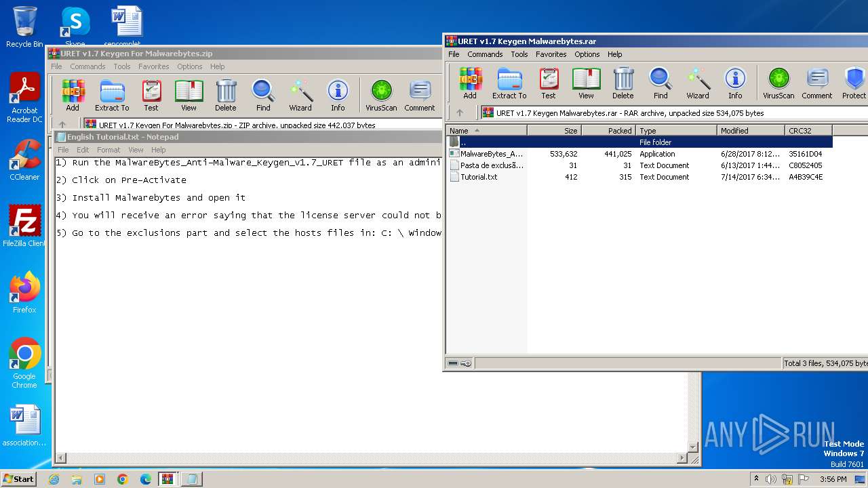
Task: Sort file list by Packed column
Action: [x=609, y=131]
